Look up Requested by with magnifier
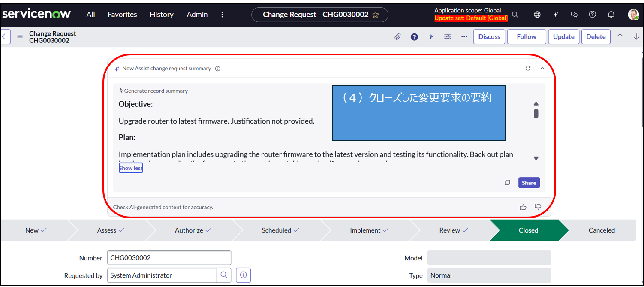Viewport: 644px width, 287px height. point(224,275)
